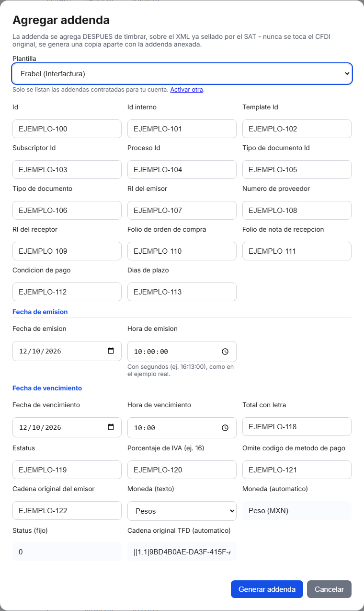Click the Estatus field EJEMPLO-119
Viewport: 364px width, 611px height.
click(67, 470)
